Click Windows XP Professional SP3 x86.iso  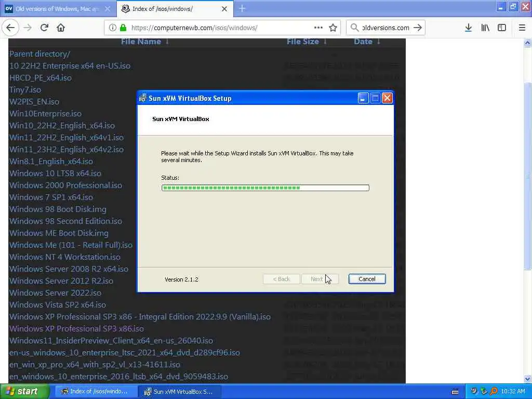click(x=76, y=329)
